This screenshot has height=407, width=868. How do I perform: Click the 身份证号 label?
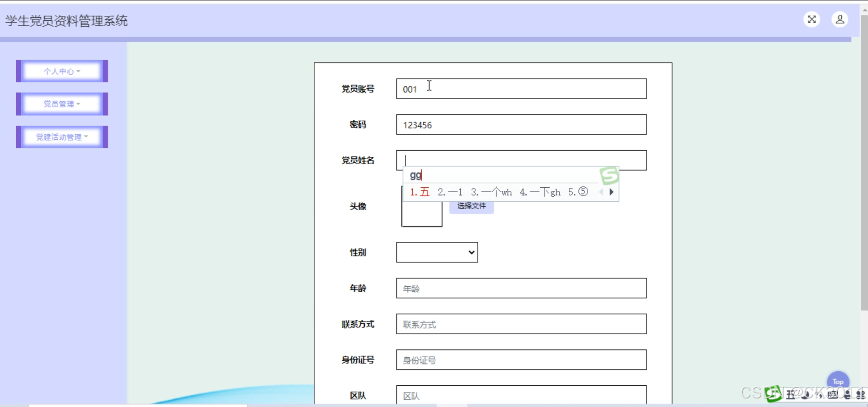[x=358, y=360]
